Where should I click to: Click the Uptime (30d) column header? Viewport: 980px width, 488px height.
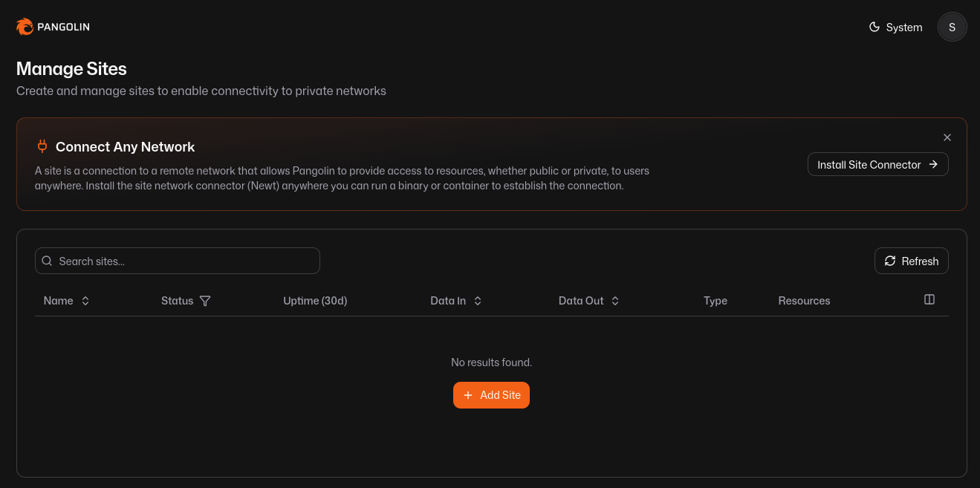(x=315, y=301)
